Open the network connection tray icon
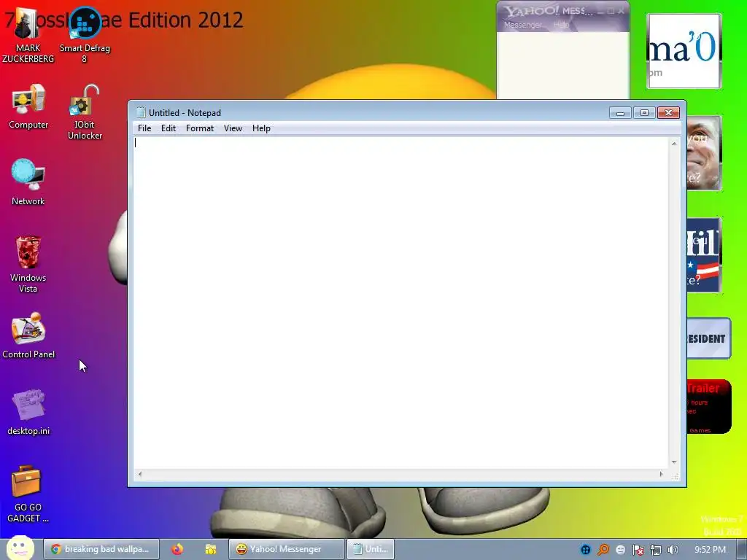The image size is (747, 560). [x=656, y=550]
